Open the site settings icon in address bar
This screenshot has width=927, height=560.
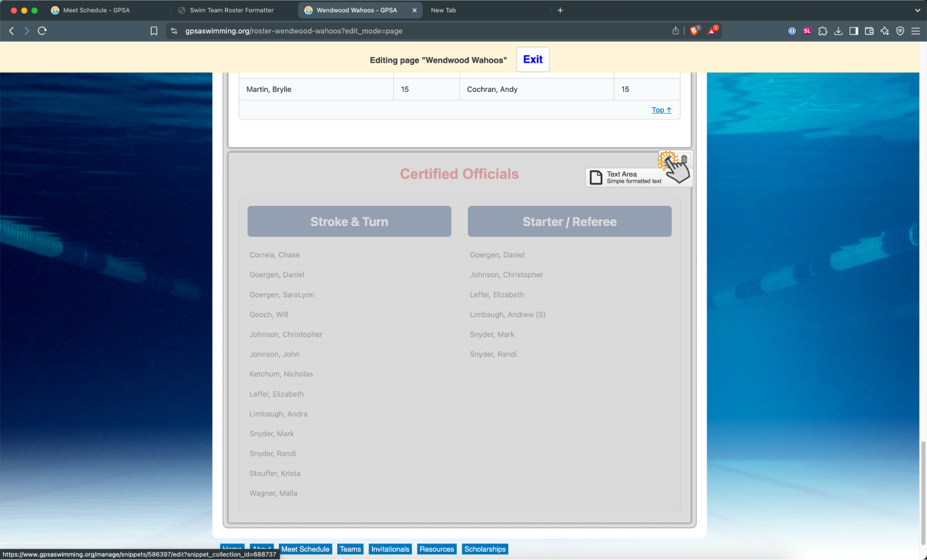pyautogui.click(x=174, y=31)
